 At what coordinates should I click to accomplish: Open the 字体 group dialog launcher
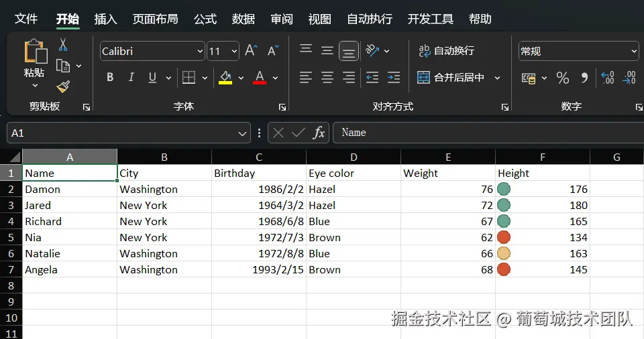[x=282, y=107]
